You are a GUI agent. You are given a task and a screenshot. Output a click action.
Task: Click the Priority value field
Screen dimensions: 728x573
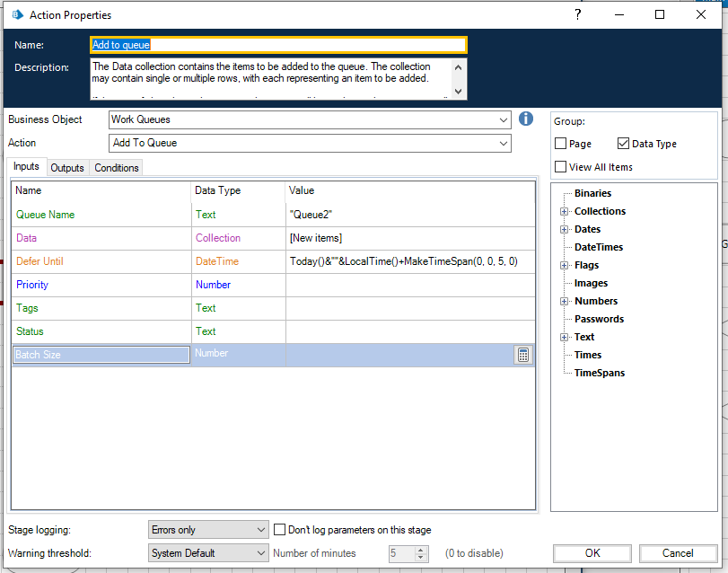[409, 285]
